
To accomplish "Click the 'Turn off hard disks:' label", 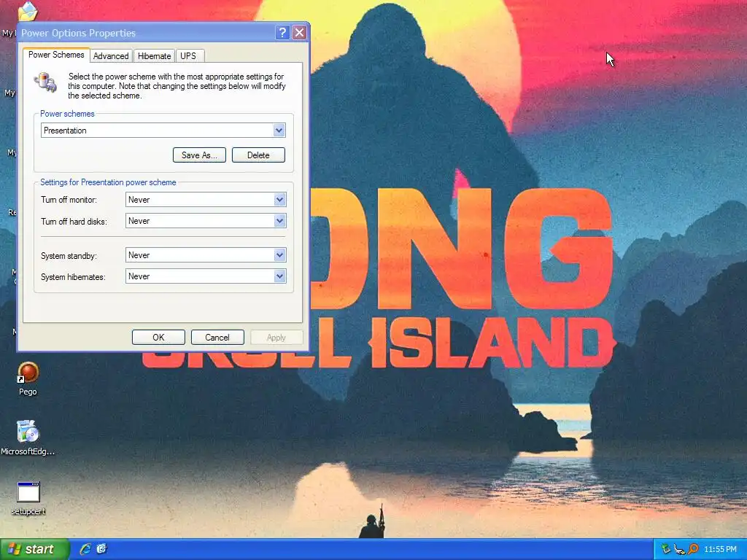I will tap(74, 222).
